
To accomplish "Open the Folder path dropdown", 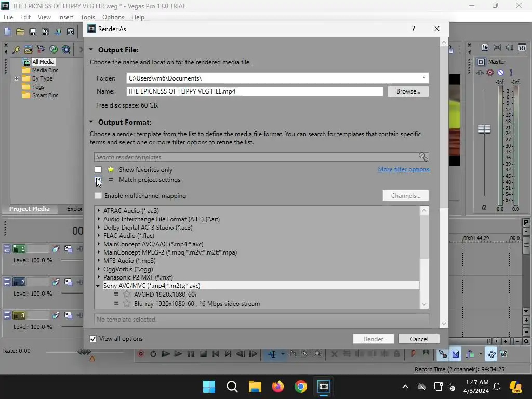I will point(424,78).
